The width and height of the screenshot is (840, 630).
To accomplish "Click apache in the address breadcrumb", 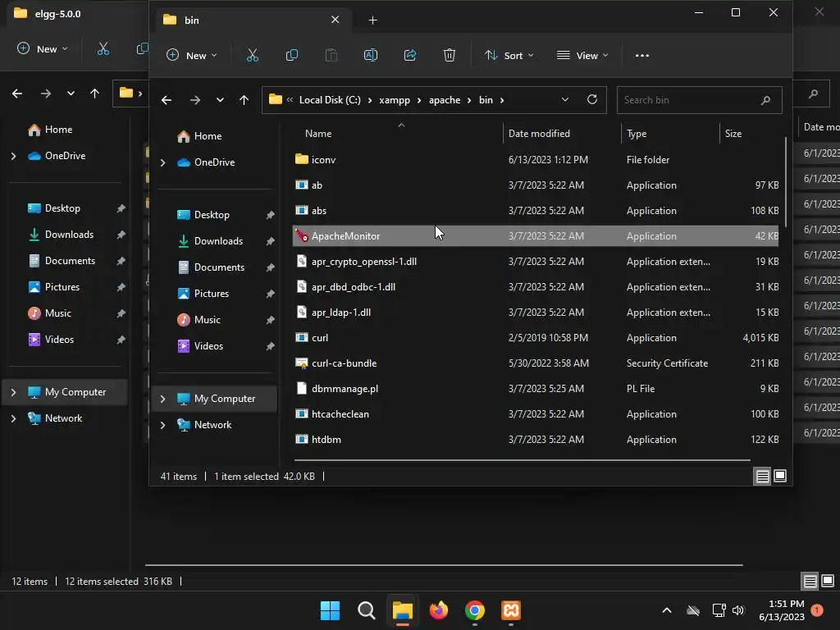I will click(444, 100).
